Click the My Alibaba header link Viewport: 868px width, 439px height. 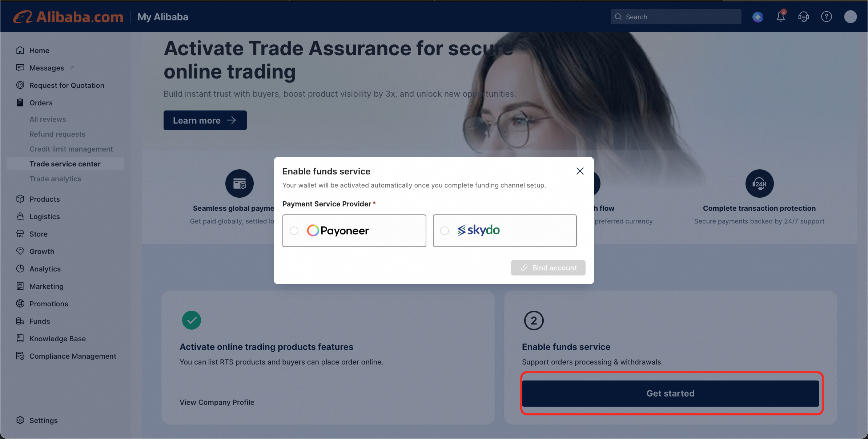tap(163, 17)
